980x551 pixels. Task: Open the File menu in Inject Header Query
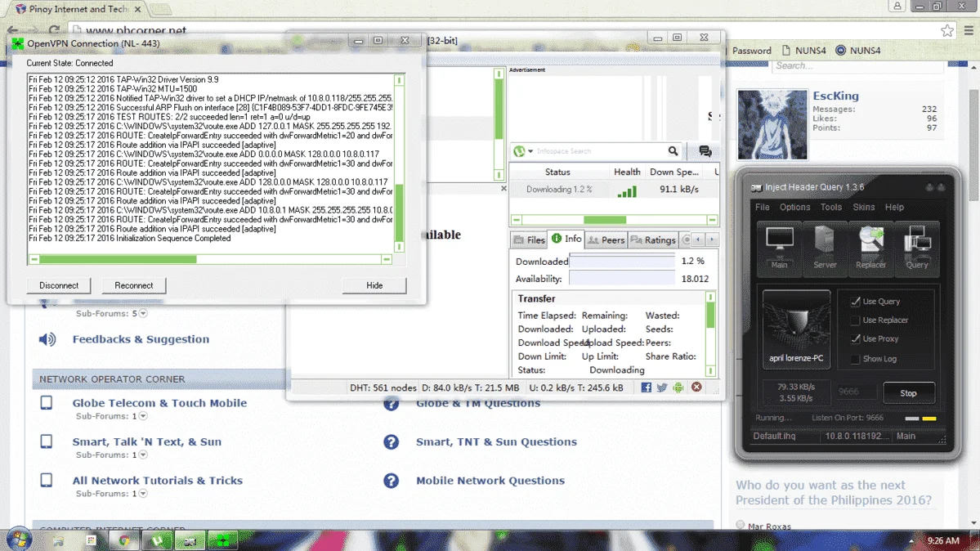coord(762,207)
